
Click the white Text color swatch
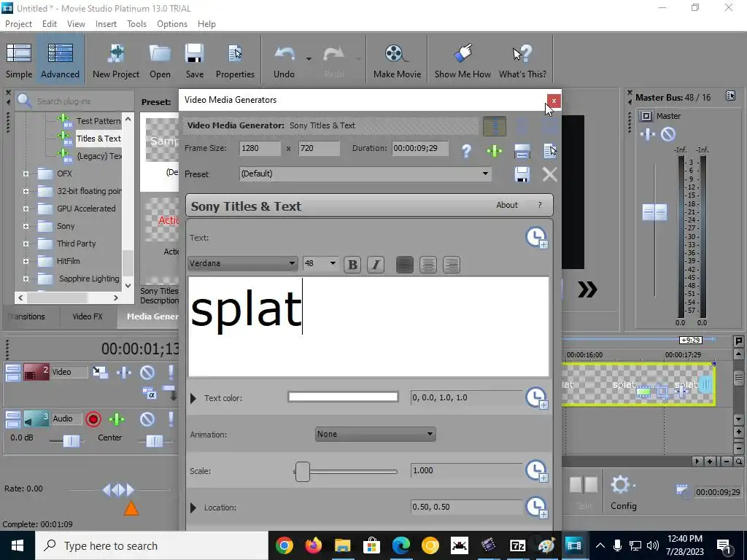coord(343,397)
